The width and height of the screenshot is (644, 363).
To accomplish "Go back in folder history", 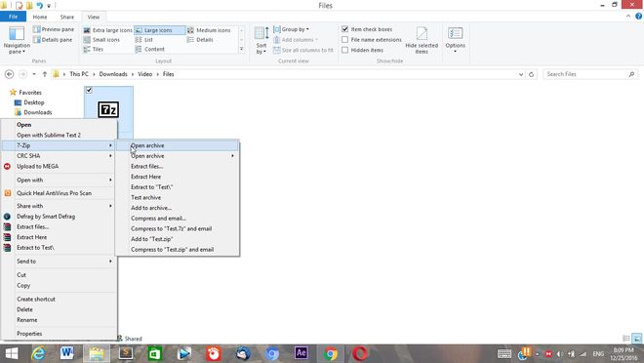I will [x=9, y=74].
